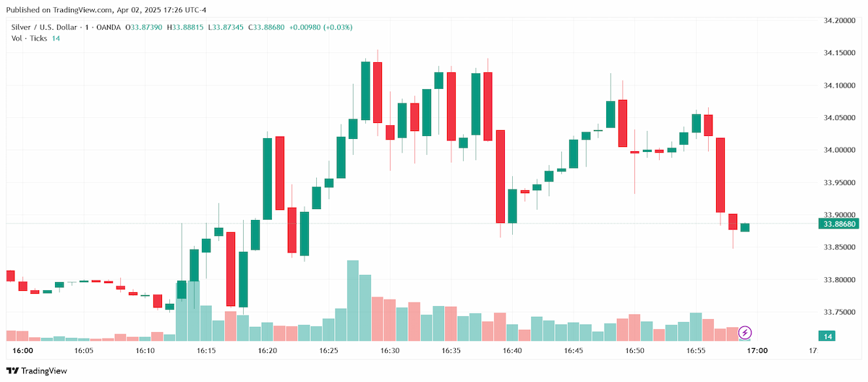
Task: Click the green 33.88680 current price tag
Action: [840, 224]
